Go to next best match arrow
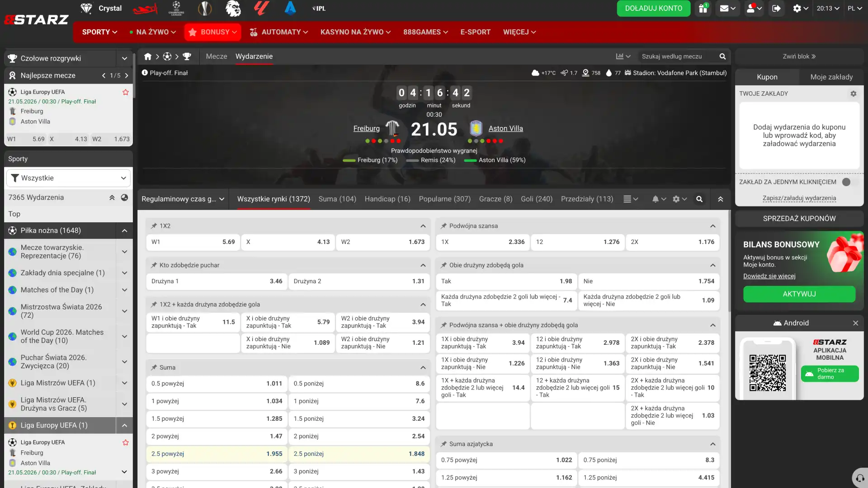 click(127, 75)
